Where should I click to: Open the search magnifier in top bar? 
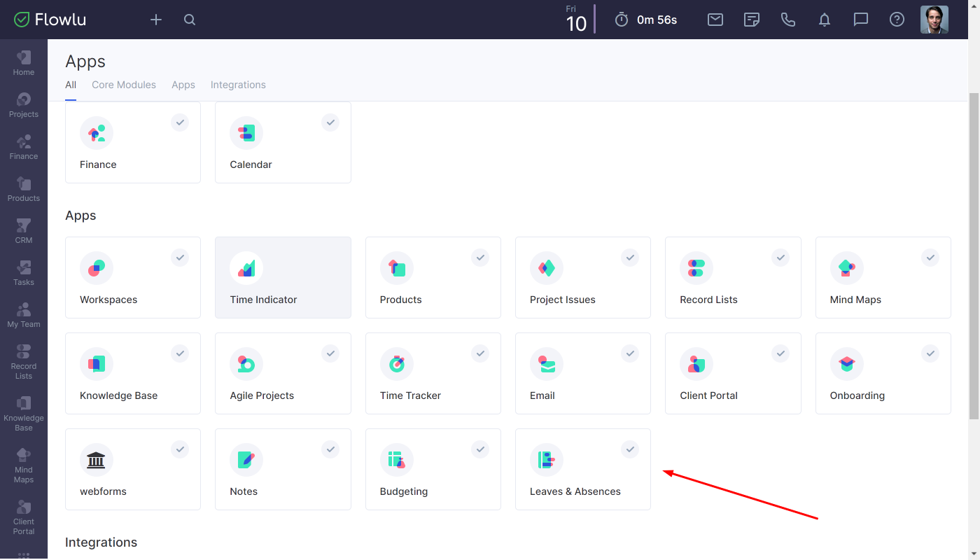(x=190, y=20)
